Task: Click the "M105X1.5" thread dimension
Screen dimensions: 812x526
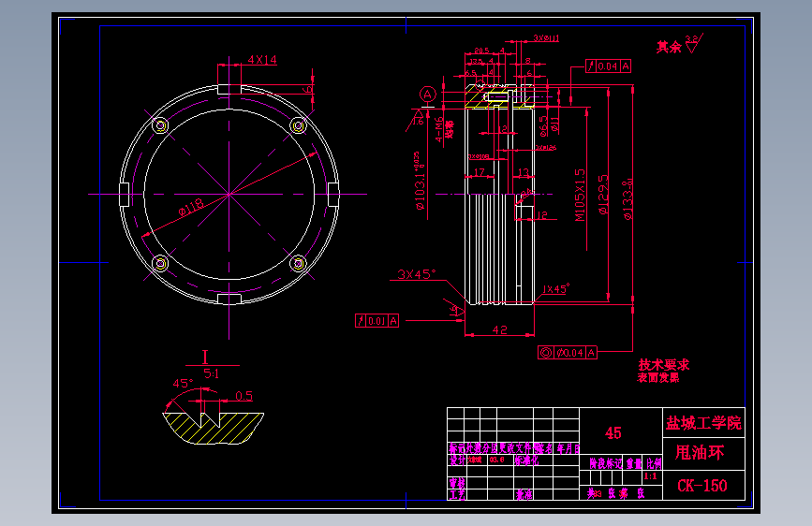Action: click(x=580, y=195)
